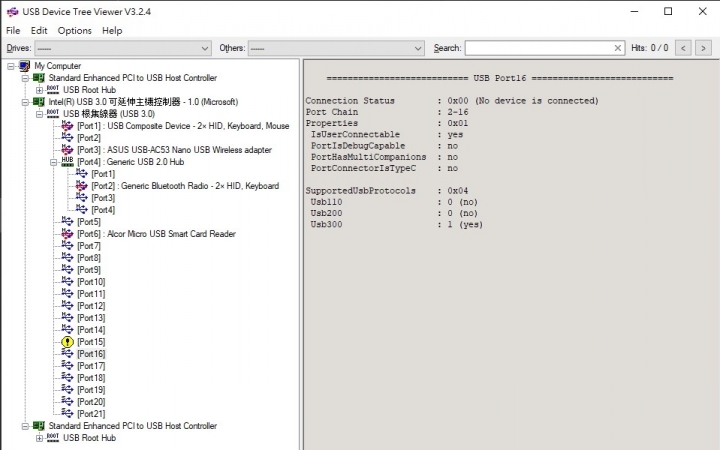The image size is (720, 450).
Task: Open the Others dropdown
Action: [x=336, y=48]
